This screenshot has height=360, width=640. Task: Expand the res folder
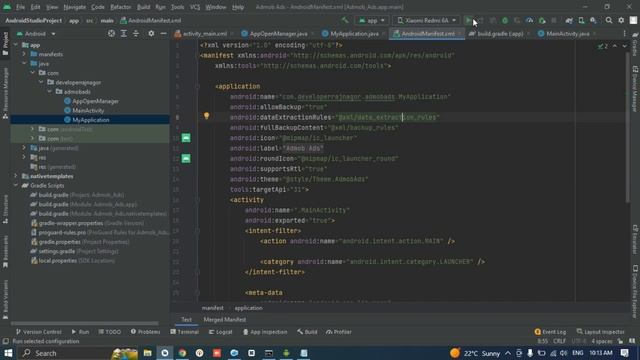(24, 157)
